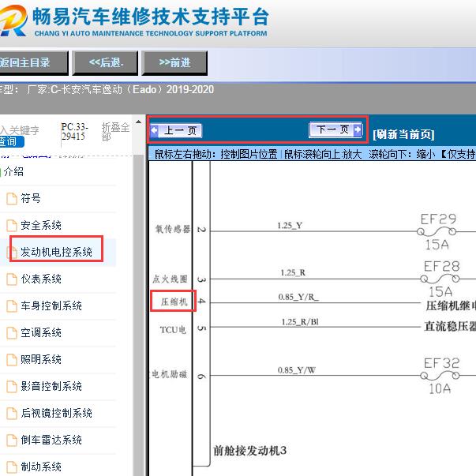Click the 0.85_Y/W wire label
The height and width of the screenshot is (476, 476).
[x=297, y=370]
